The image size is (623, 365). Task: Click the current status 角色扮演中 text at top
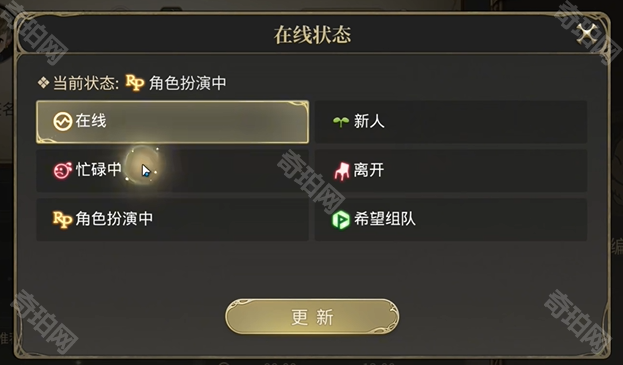188,83
